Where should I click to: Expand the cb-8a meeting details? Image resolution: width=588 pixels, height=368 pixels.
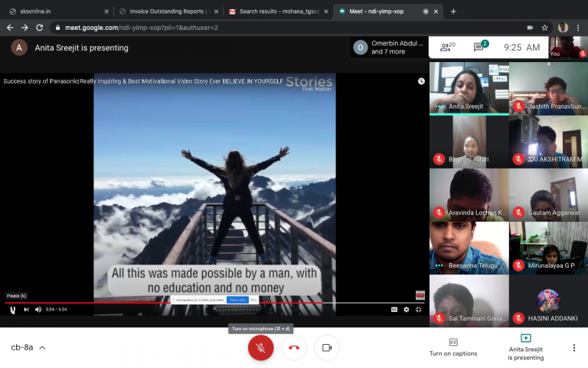click(28, 348)
